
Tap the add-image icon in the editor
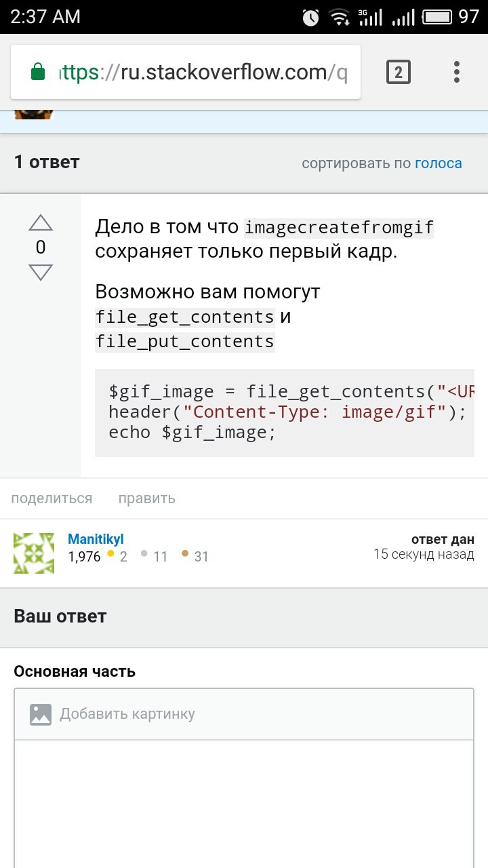pyautogui.click(x=41, y=714)
